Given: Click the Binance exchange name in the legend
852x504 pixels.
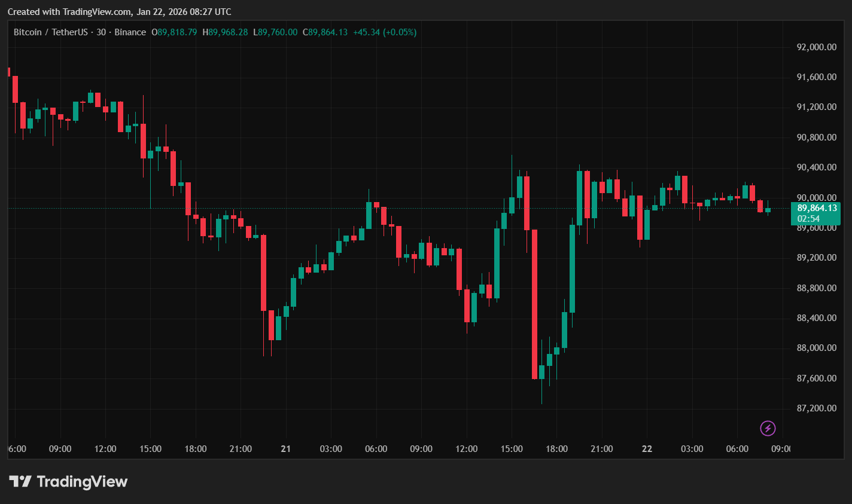Looking at the screenshot, I should tap(130, 32).
